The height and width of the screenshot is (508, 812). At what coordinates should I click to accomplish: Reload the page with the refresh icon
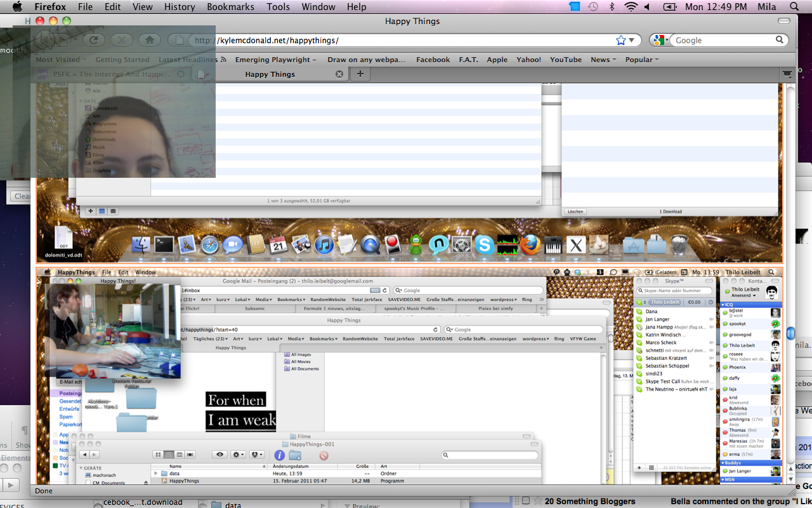[93, 40]
